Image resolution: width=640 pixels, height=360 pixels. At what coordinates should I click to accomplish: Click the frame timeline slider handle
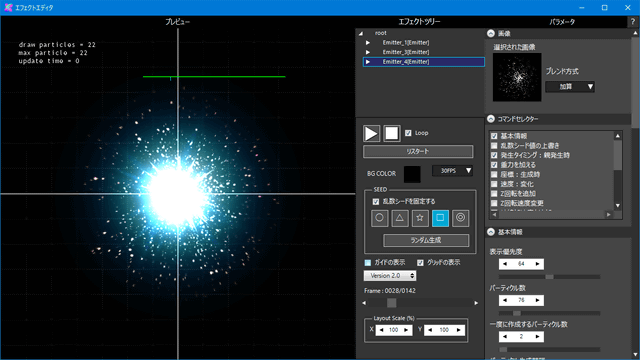coord(391,303)
